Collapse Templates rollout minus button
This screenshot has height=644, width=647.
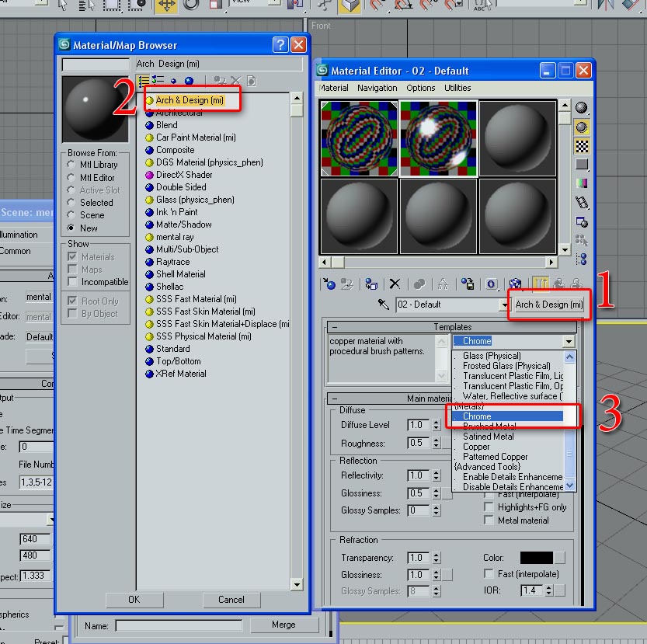click(335, 327)
